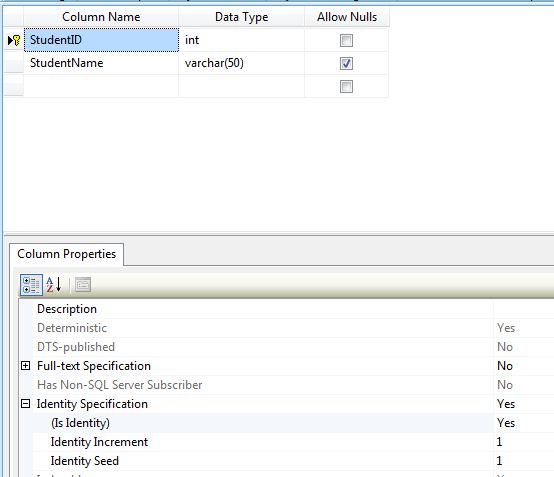Image resolution: width=554 pixels, height=477 pixels.
Task: Click the No value of DTS-published
Action: point(505,347)
